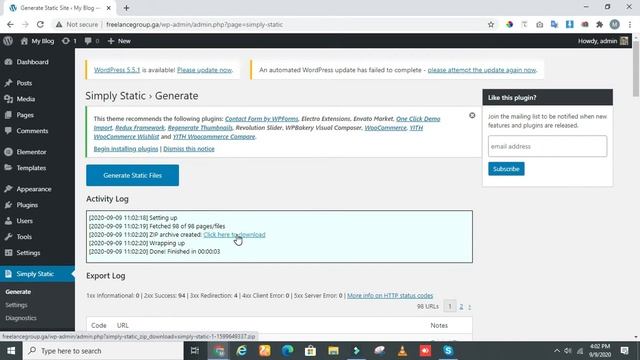Go to page 2 of export log
Viewport: 640px width, 360px height.
coord(461,306)
